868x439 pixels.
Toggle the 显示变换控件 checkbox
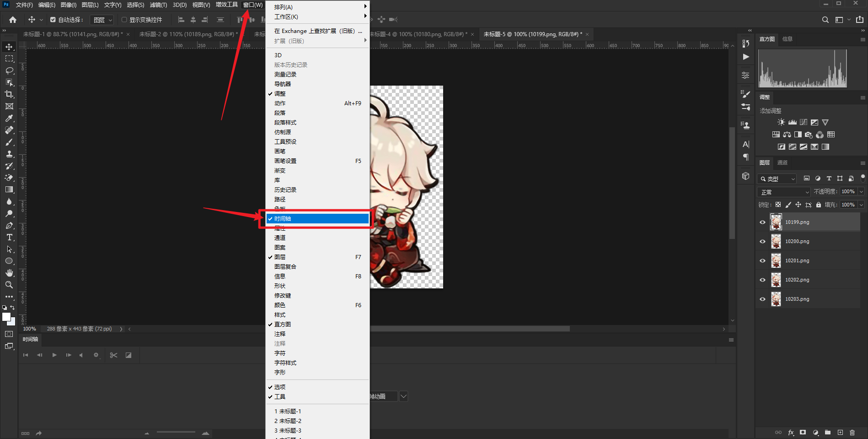coord(124,20)
